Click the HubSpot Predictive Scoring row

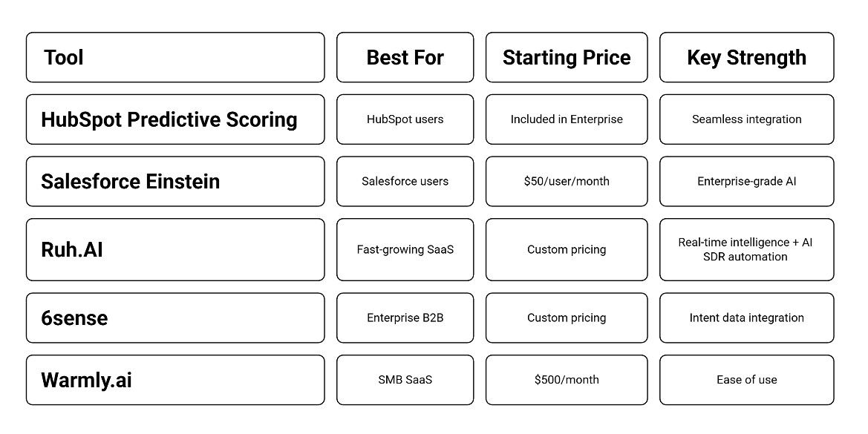pos(174,119)
